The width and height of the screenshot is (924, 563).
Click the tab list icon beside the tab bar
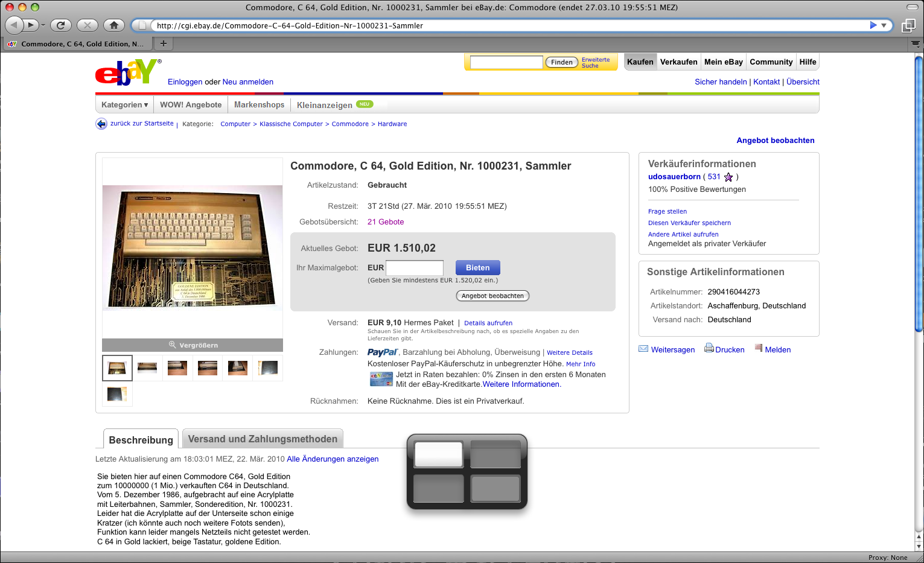click(x=916, y=43)
